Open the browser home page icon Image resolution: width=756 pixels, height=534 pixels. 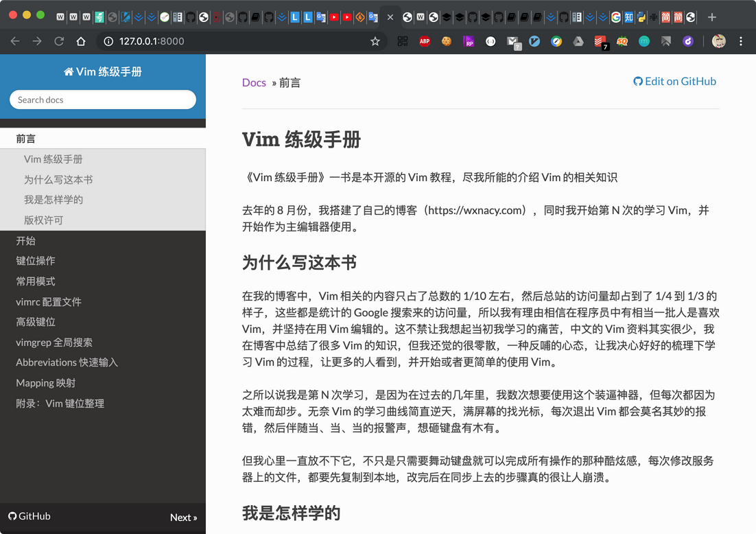81,41
